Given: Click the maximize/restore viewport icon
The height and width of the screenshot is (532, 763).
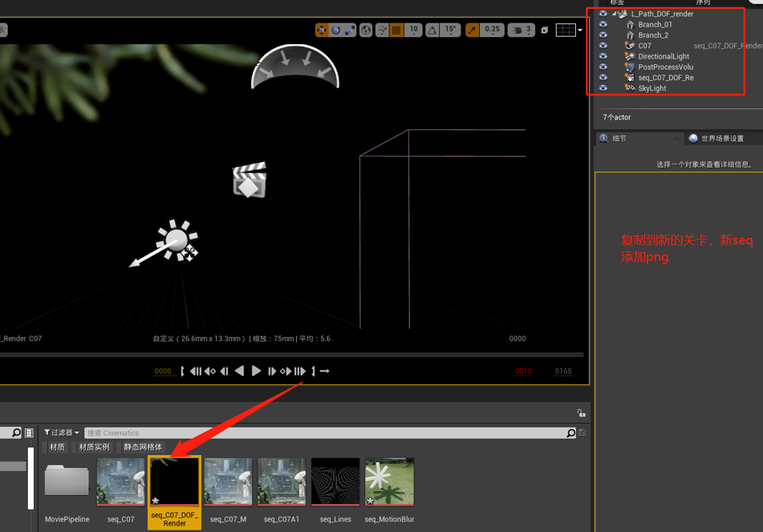Looking at the screenshot, I should click(545, 30).
